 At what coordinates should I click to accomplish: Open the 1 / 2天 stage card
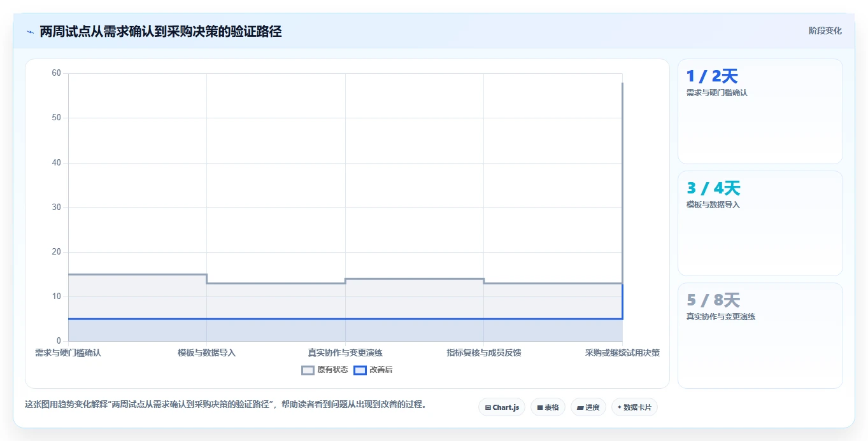click(760, 111)
